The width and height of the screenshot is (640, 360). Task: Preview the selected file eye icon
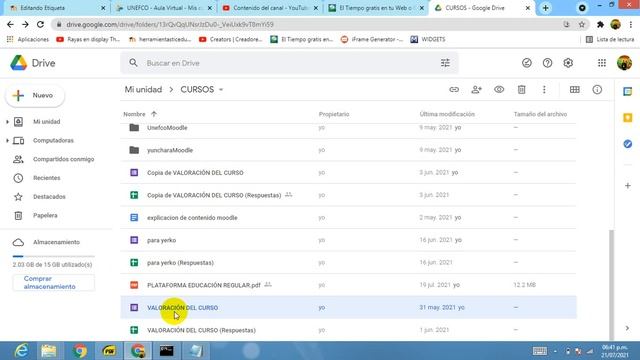coord(499,89)
